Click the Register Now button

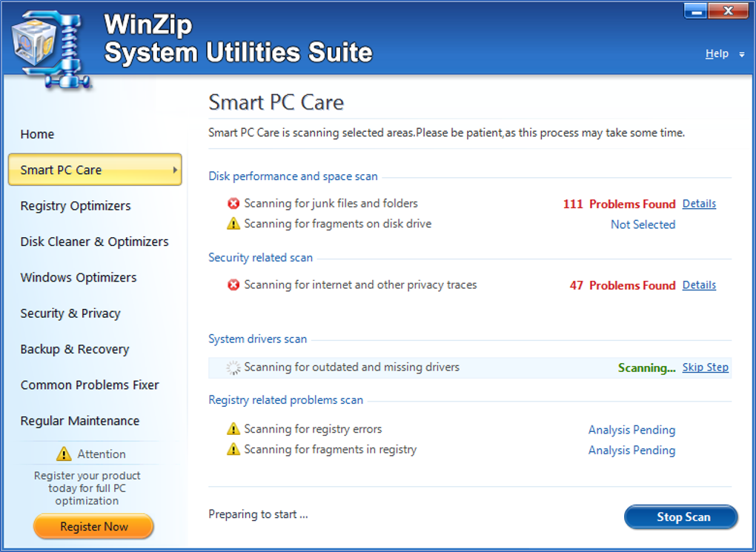93,527
